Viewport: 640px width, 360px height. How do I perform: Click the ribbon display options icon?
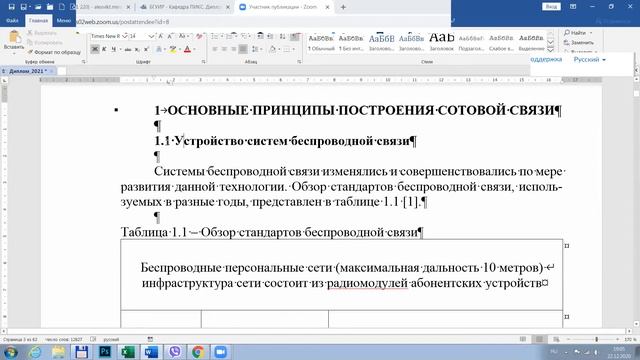click(x=573, y=7)
